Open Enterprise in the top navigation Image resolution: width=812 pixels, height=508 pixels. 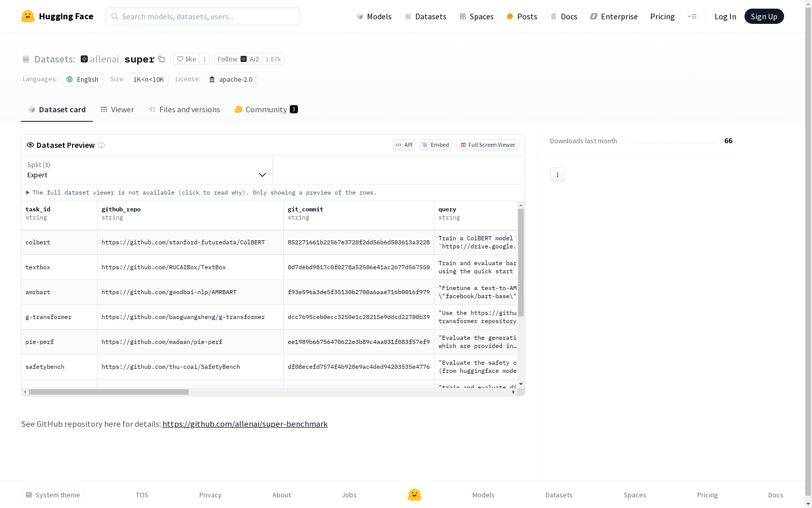614,16
